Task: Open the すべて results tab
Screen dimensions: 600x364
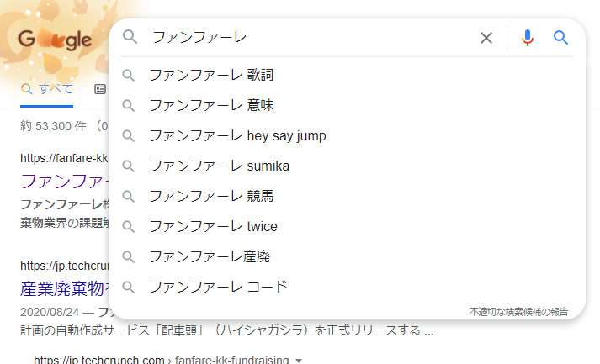Action: click(46, 89)
